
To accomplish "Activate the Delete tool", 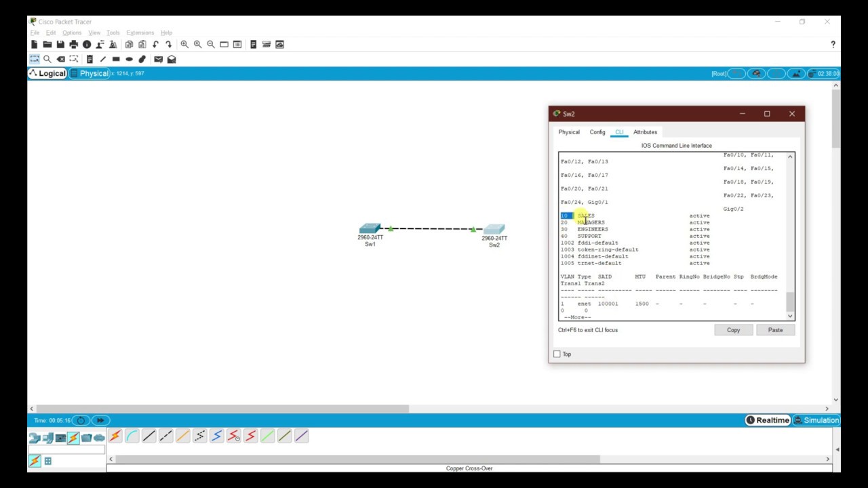I will 60,59.
